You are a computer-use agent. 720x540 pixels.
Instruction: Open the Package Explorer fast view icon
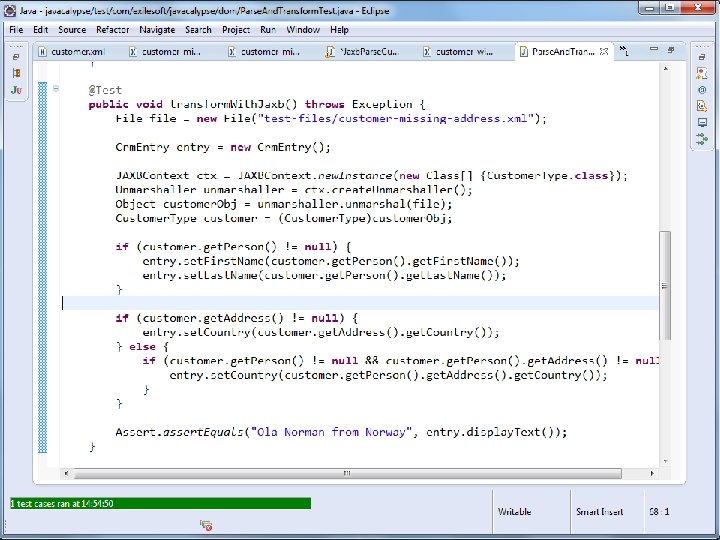pyautogui.click(x=17, y=73)
